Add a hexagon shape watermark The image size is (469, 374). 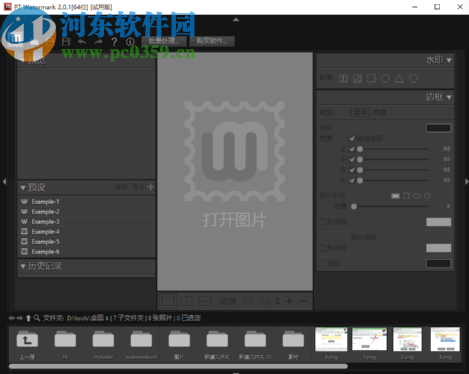point(413,79)
